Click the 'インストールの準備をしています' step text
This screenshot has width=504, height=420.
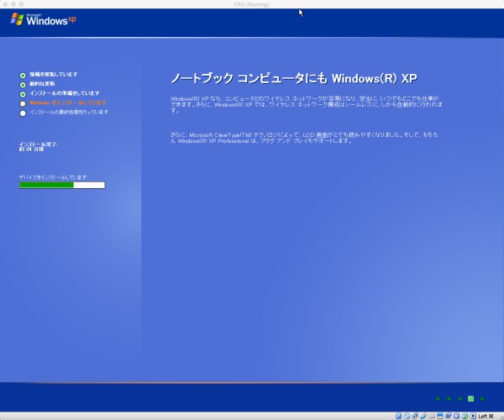(x=65, y=93)
